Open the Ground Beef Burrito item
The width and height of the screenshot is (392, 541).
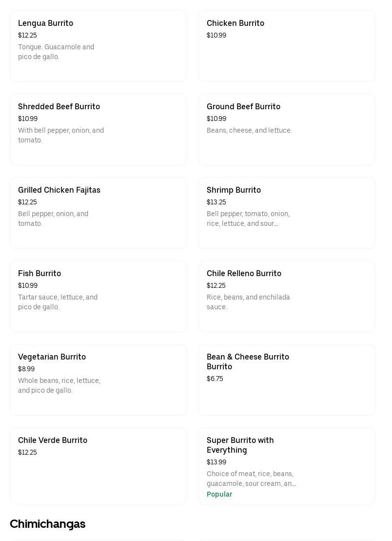(287, 129)
